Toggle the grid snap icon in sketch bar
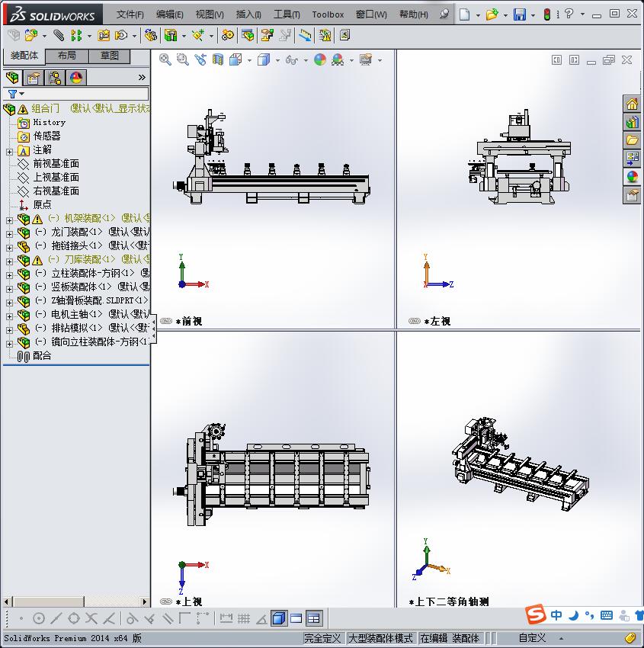The width and height of the screenshot is (644, 648). point(244,618)
